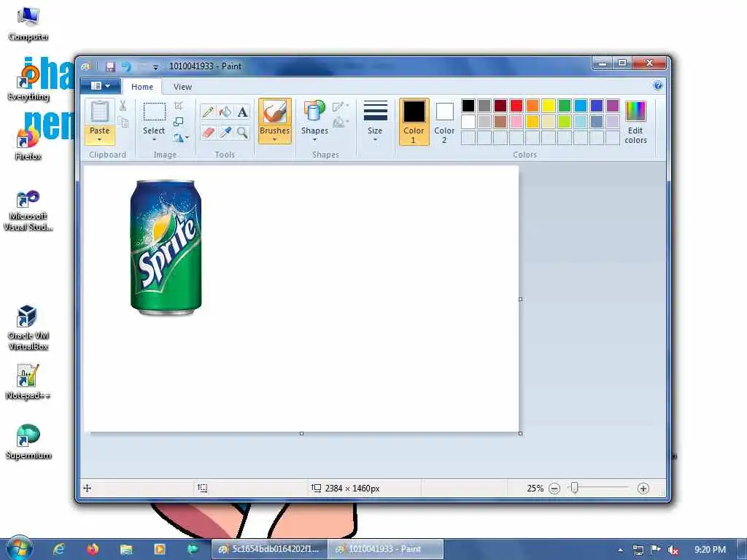The height and width of the screenshot is (560, 747).
Task: Activate the Color 1 button
Action: (x=414, y=122)
